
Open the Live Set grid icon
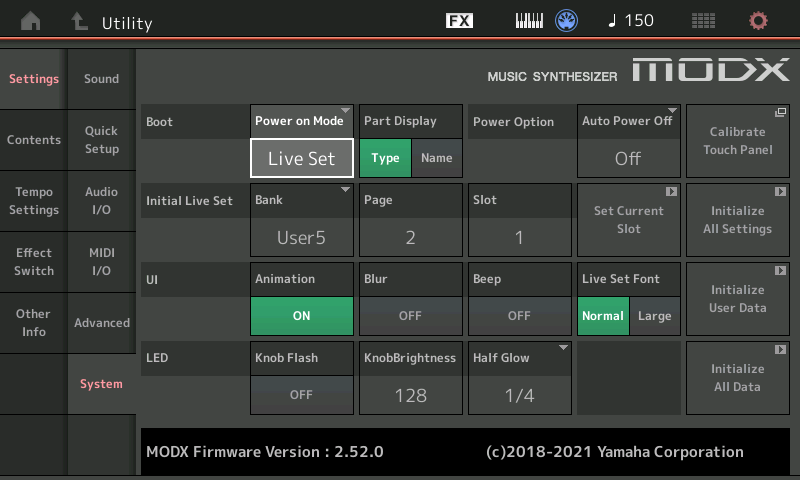tap(704, 21)
